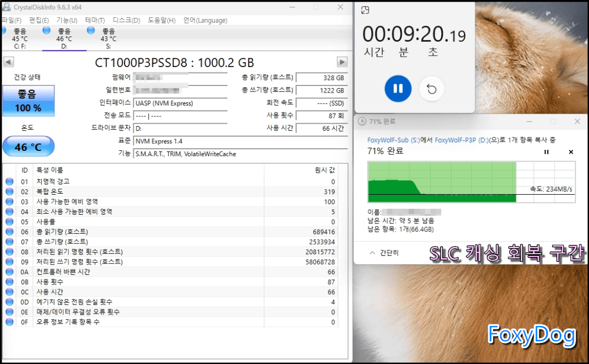
Task: Open the 테마(T) menu
Action: coord(95,20)
